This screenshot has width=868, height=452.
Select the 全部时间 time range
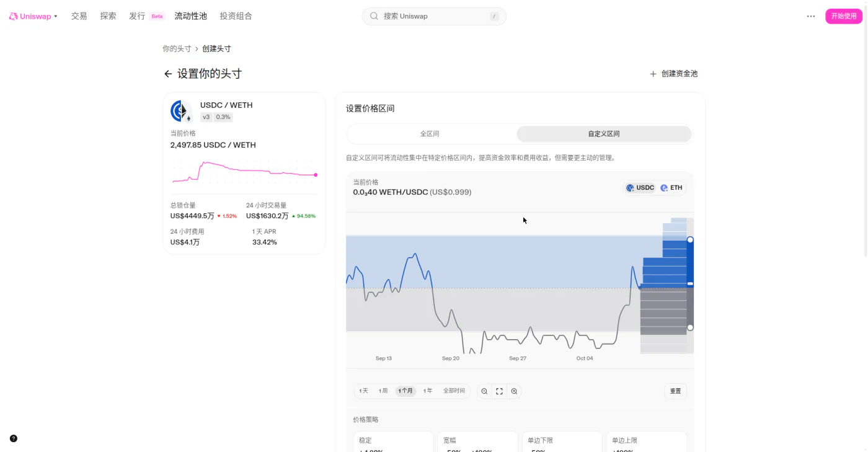(454, 391)
